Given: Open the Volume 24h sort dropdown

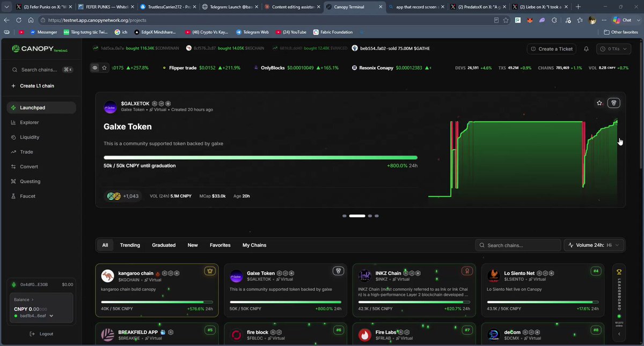Looking at the screenshot, I should 594,245.
